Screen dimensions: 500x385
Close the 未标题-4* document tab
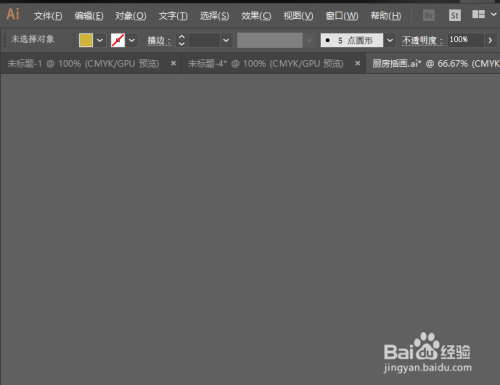tap(358, 63)
